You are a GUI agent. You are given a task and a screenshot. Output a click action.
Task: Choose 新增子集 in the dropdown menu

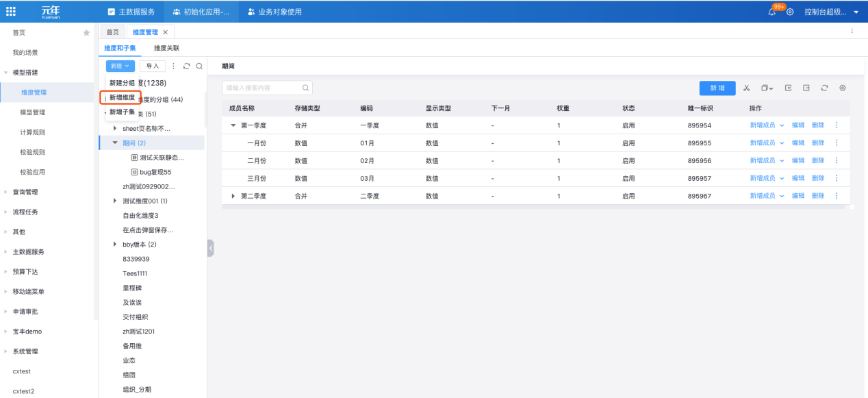click(x=123, y=112)
